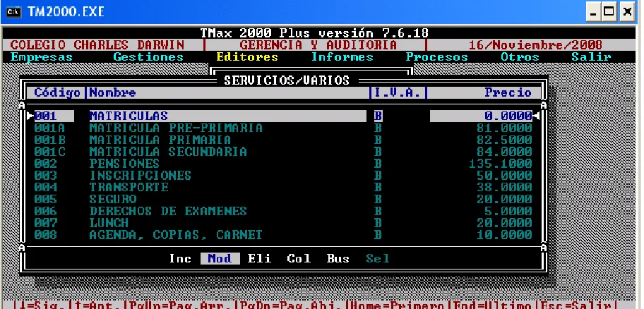644x309 pixels.
Task: Click IVA value B in MATRICULAS row
Action: (x=378, y=116)
